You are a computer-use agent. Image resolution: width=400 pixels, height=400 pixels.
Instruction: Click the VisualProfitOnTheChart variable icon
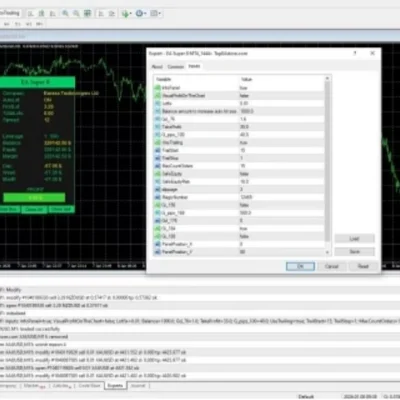coord(158,96)
